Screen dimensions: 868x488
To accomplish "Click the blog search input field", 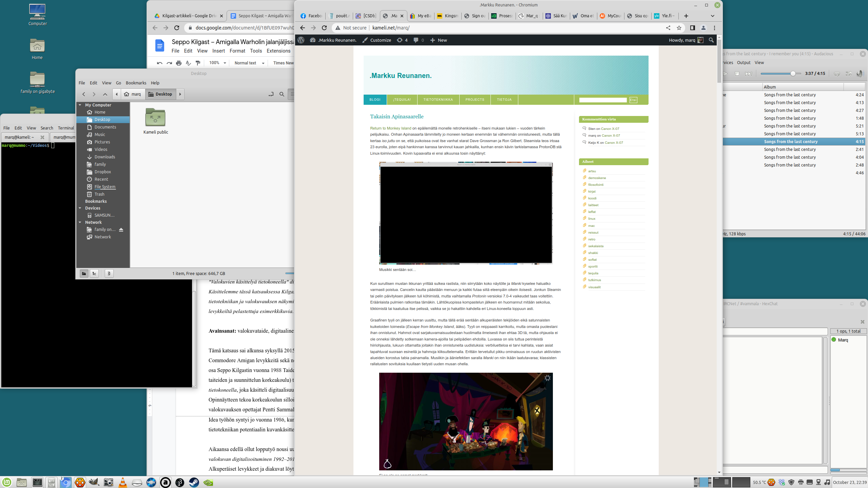I will coord(603,100).
